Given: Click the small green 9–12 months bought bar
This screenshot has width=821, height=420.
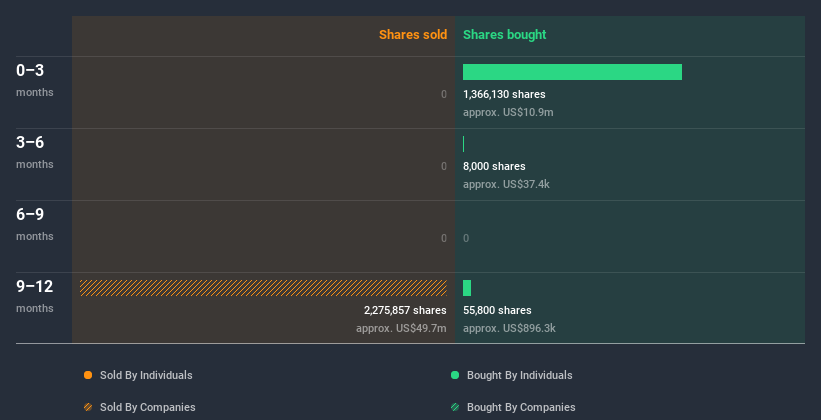Looking at the screenshot, I should [467, 288].
